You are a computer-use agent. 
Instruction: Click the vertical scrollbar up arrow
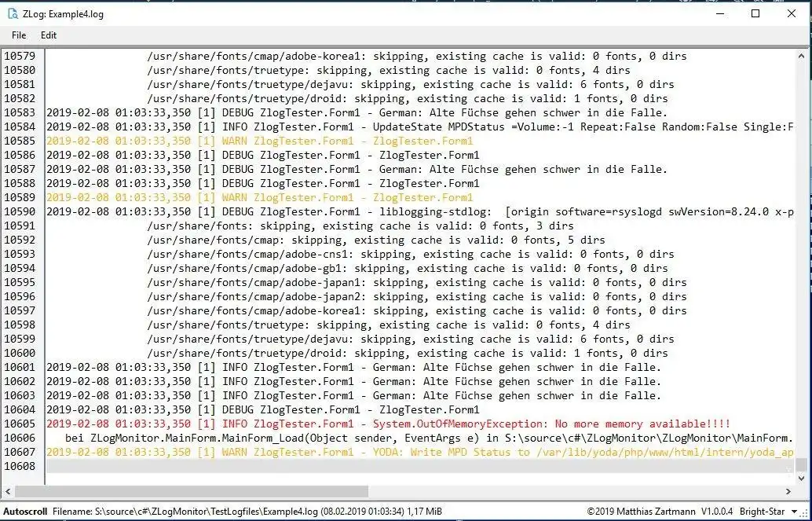(x=801, y=56)
